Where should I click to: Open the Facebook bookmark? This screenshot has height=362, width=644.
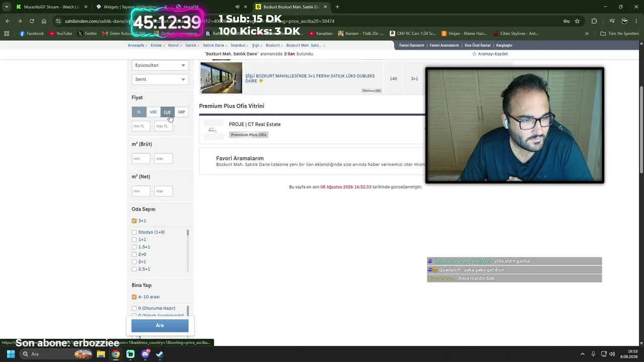32,34
